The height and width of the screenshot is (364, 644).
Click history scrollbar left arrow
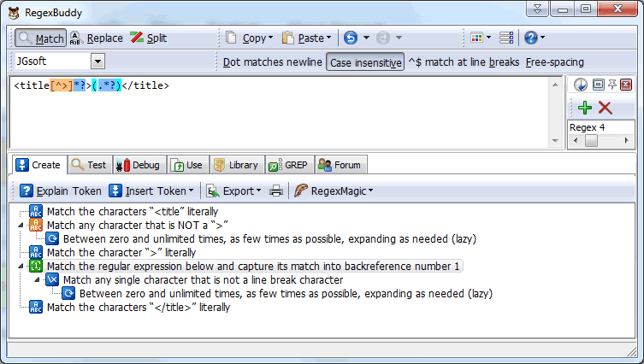click(576, 141)
